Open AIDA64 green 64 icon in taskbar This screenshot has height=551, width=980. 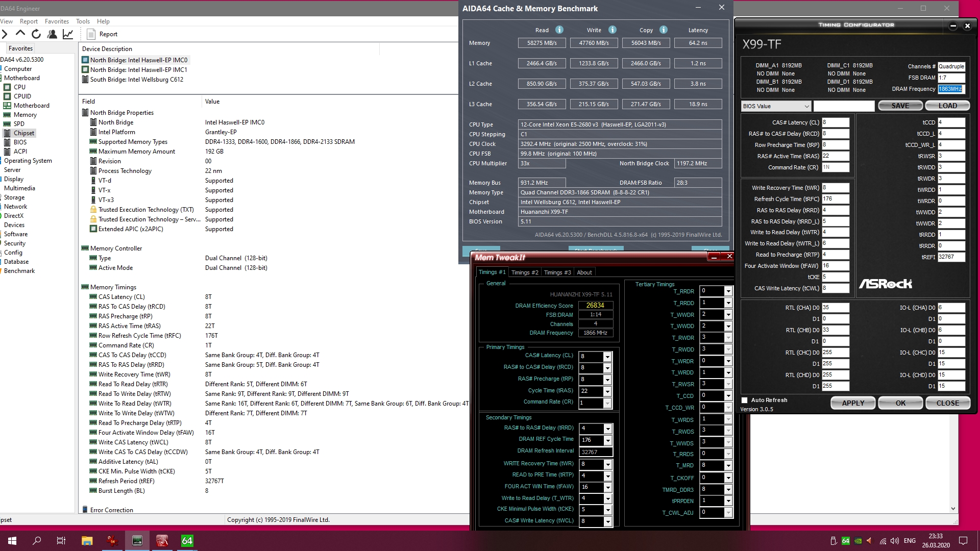point(187,541)
